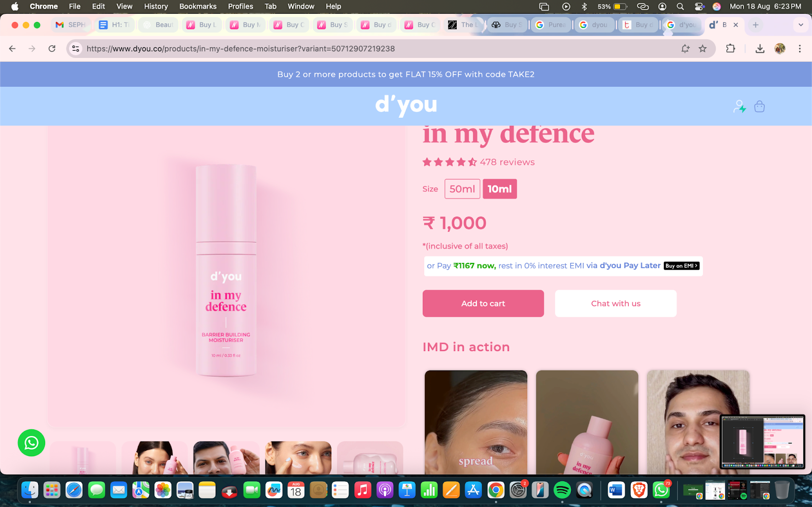Click the TAKE2 promo announcement bar
The height and width of the screenshot is (507, 812).
406,74
